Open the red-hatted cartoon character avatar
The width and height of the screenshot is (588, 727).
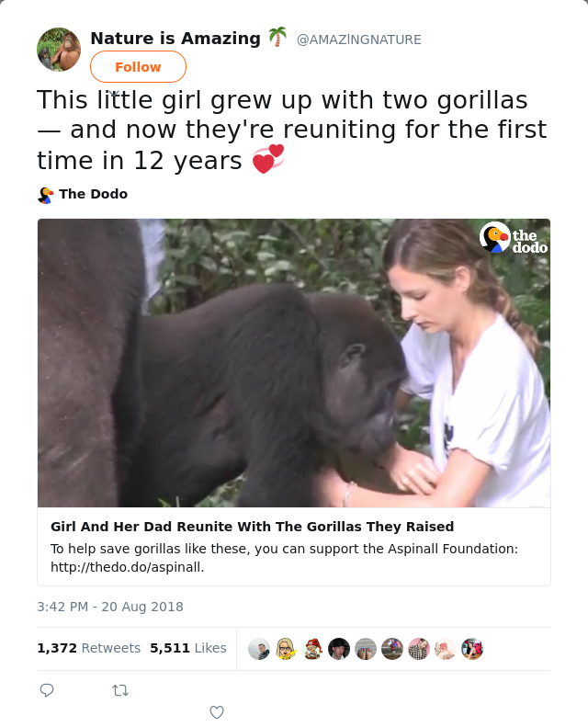(x=312, y=649)
